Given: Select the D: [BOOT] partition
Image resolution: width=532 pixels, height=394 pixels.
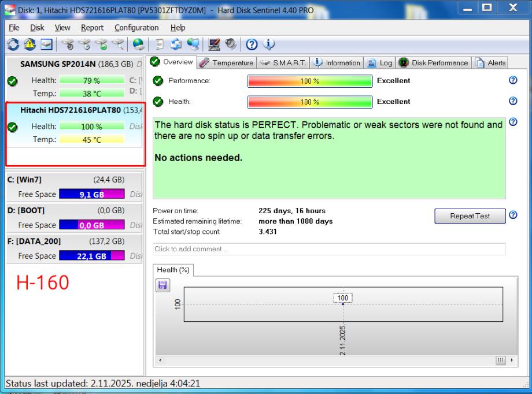Looking at the screenshot, I should point(74,218).
